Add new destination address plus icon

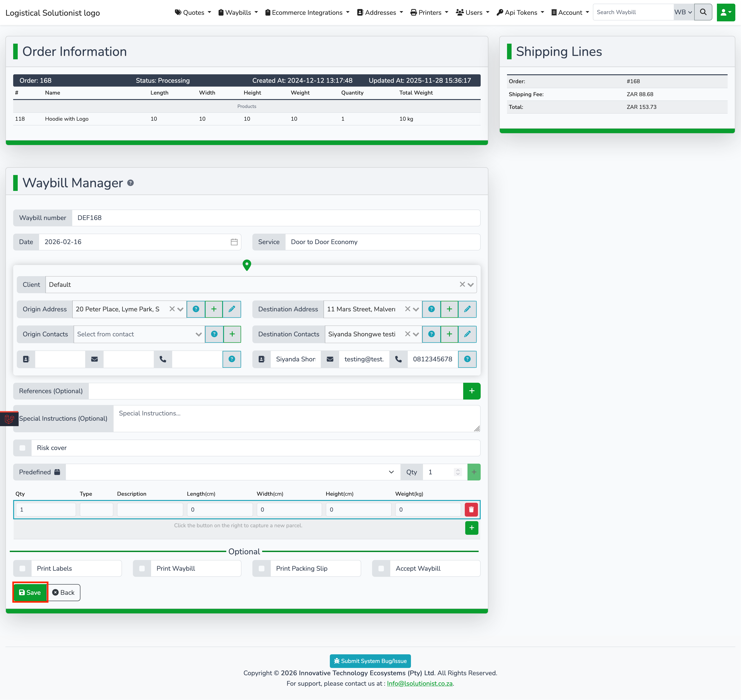point(449,309)
